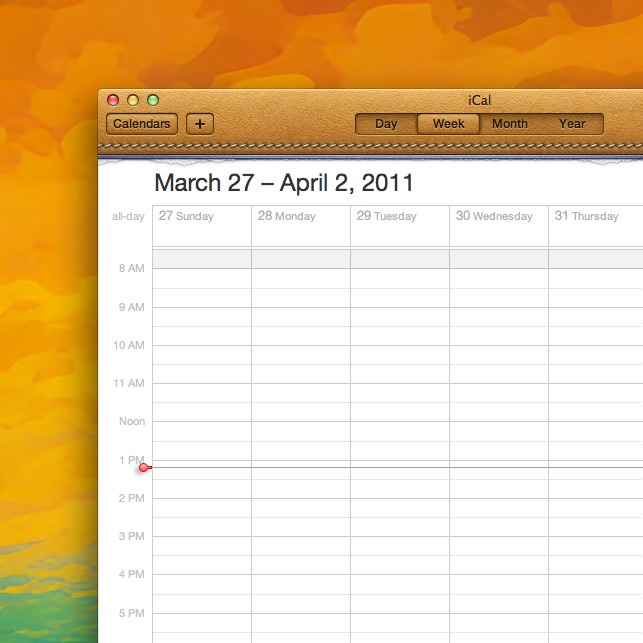Minimize the iCal window

pyautogui.click(x=133, y=100)
